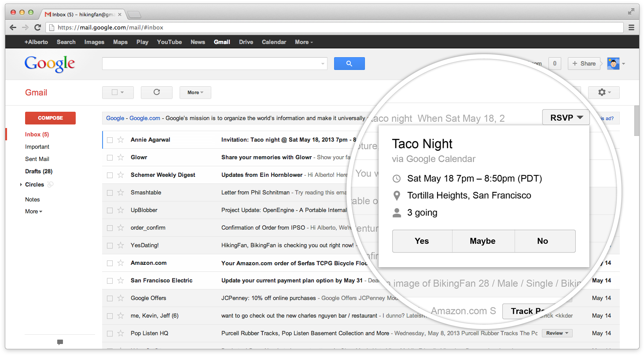Open the Chrome hamburger menu
This screenshot has height=355, width=644.
click(631, 27)
